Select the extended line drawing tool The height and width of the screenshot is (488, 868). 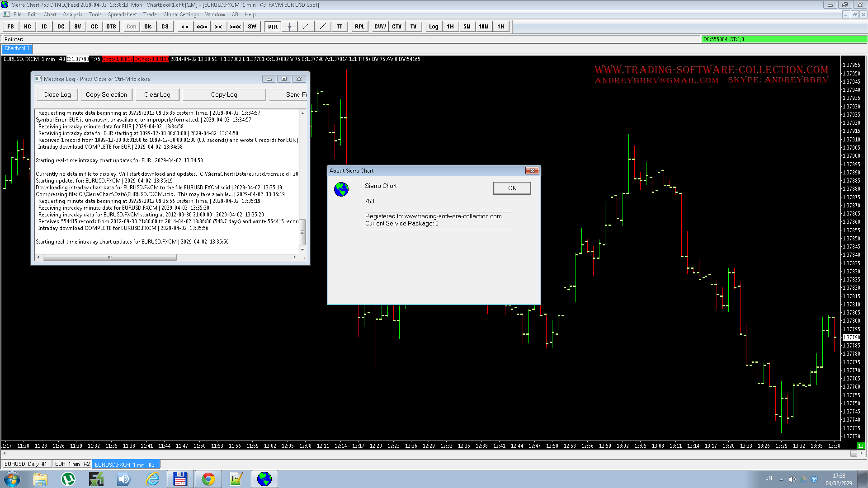pyautogui.click(x=323, y=27)
